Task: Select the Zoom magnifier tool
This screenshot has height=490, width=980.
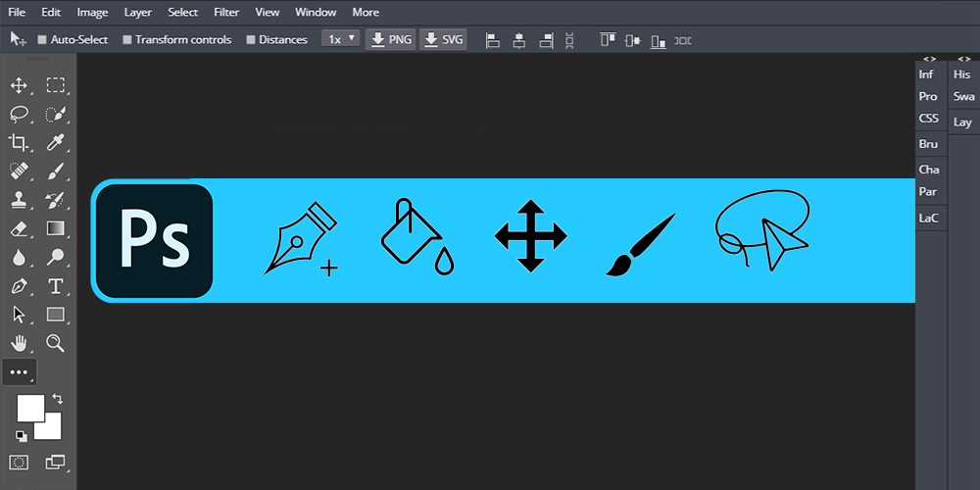Action: (56, 343)
